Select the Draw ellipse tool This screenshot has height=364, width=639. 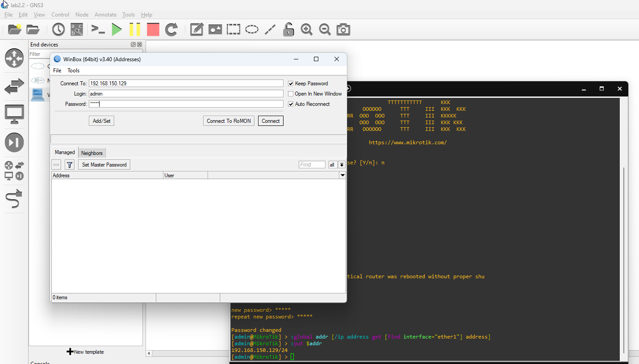(x=252, y=29)
